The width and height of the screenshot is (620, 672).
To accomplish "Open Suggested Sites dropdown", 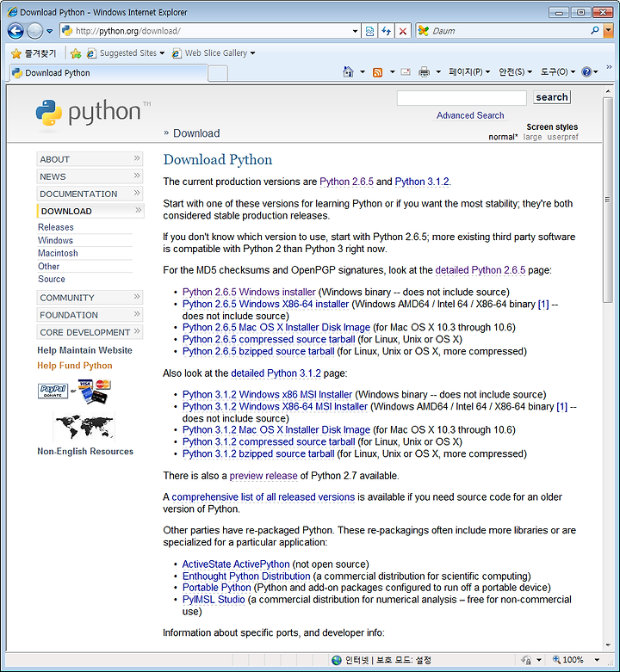I will tap(125, 53).
